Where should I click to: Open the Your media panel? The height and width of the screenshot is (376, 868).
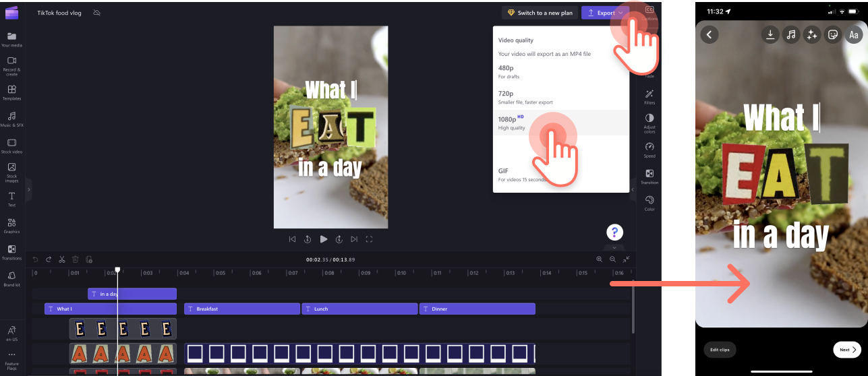tap(11, 40)
